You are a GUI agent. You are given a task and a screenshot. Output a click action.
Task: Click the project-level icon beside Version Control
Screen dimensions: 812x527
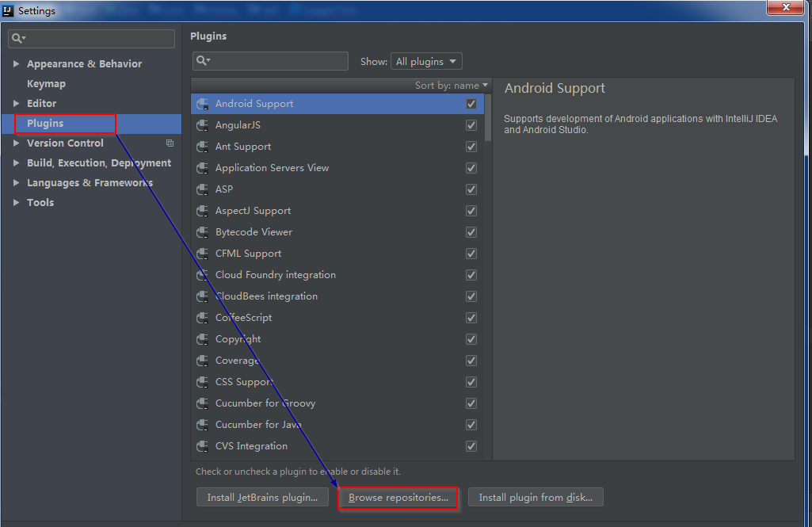pyautogui.click(x=170, y=143)
